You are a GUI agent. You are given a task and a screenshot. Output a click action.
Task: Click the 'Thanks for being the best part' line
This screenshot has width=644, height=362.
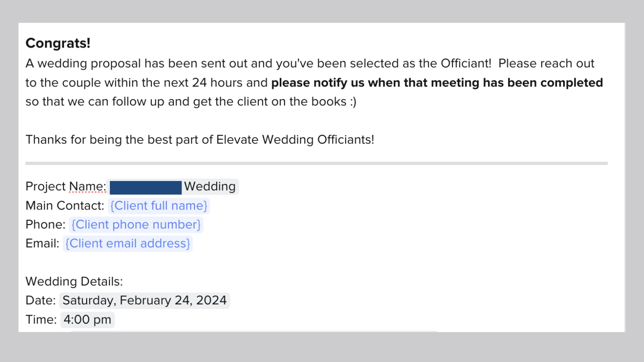point(200,140)
